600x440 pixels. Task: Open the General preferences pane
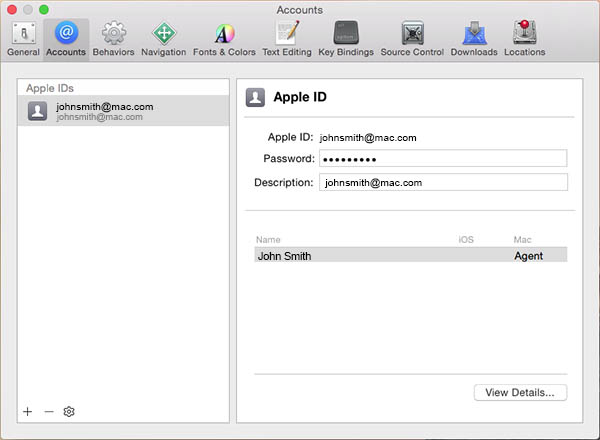[23, 39]
